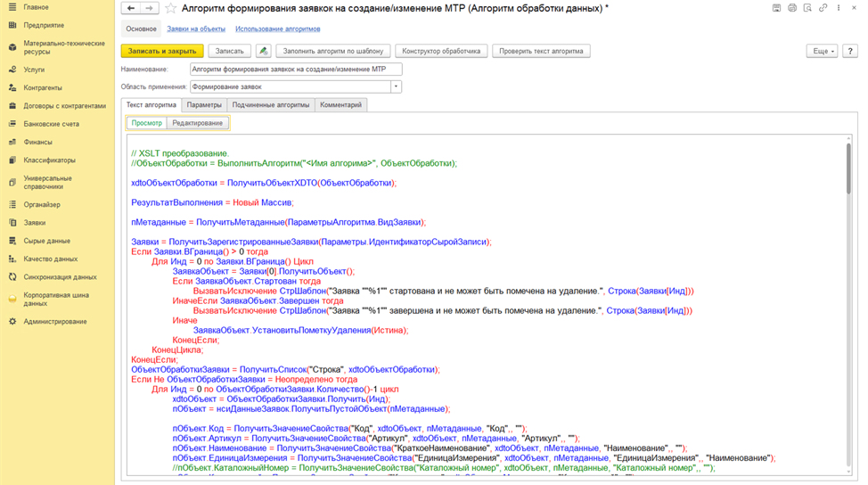868x485 pixels.
Task: Copy link using the chain icon
Action: point(823,8)
